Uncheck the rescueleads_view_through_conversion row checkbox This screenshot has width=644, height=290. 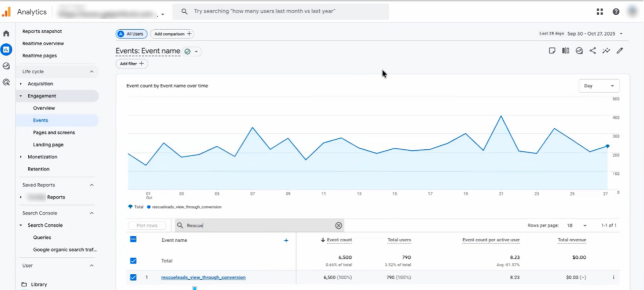(133, 277)
